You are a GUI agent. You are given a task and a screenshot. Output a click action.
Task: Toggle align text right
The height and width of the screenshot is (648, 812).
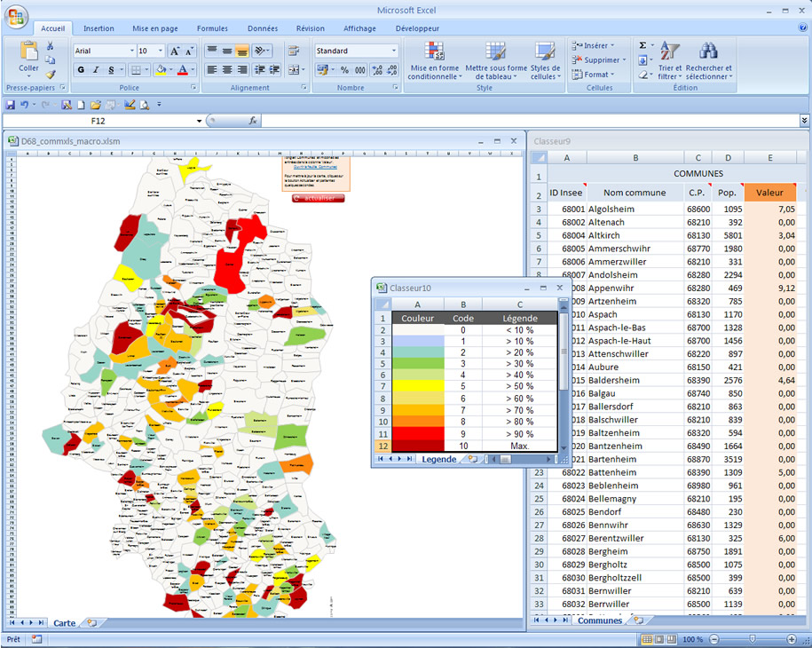point(242,69)
